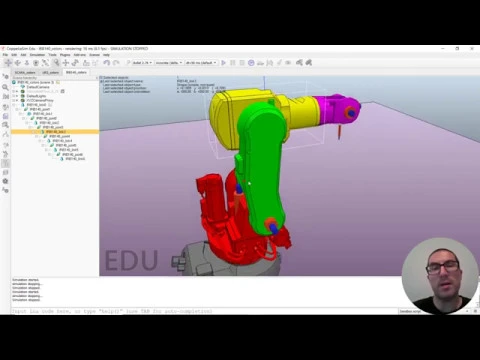Open collections dialog in left sidebar

pyautogui.click(x=5, y=107)
